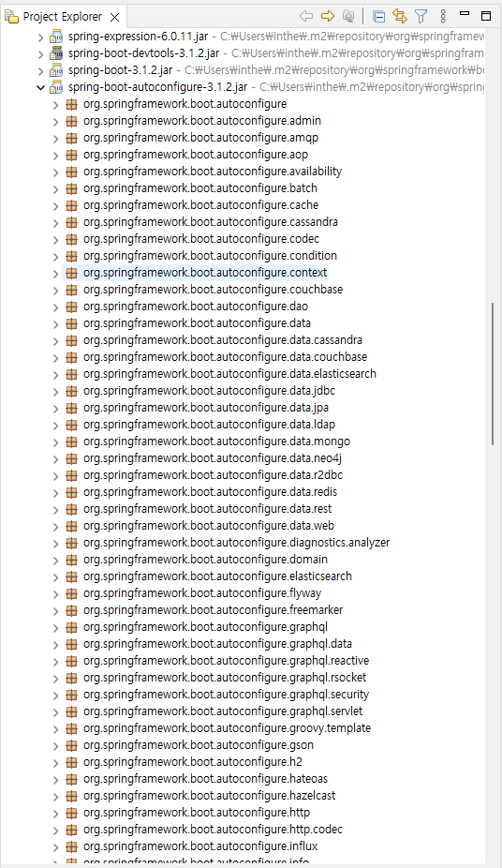The width and height of the screenshot is (502, 868).
Task: Click the vertical scrollbar thumb
Action: [492, 374]
